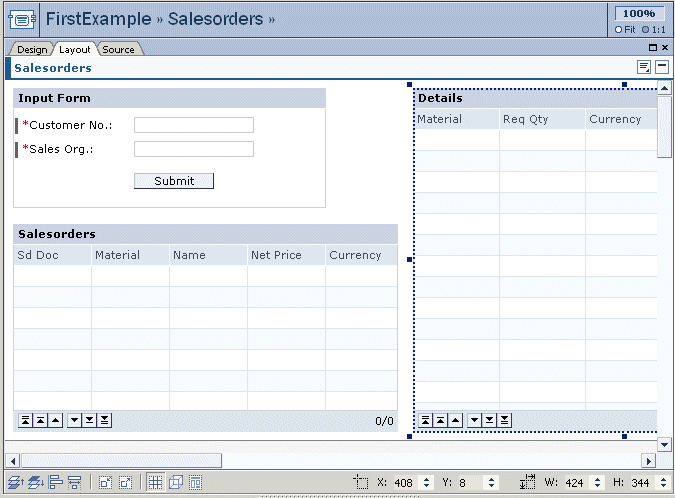
Task: Click the Customer No. input field
Action: pos(194,125)
